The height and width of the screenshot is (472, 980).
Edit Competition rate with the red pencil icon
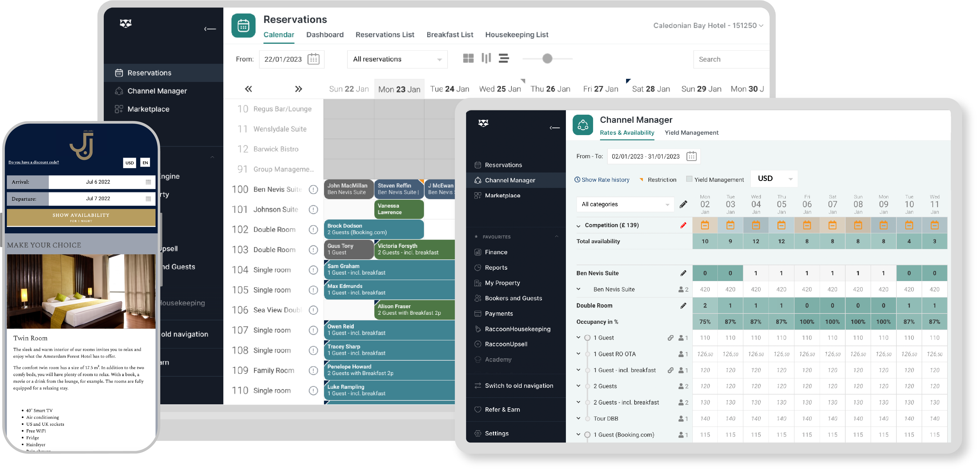(683, 225)
